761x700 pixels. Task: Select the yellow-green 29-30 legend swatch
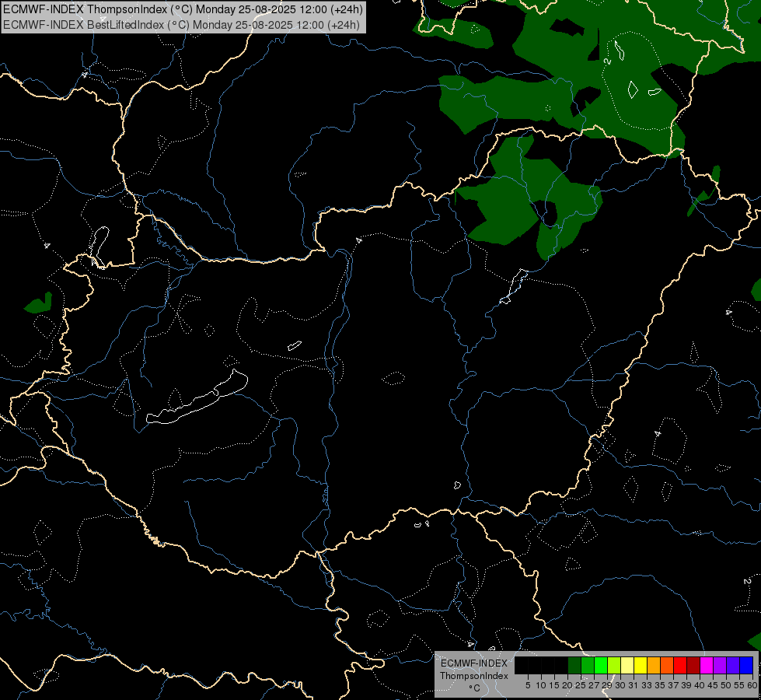(614, 665)
